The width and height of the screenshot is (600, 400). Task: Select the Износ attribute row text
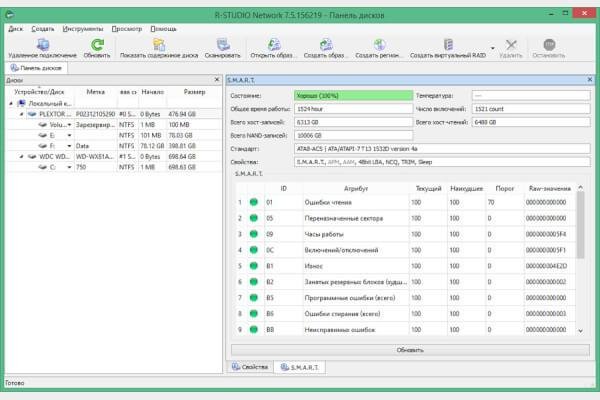pyautogui.click(x=313, y=266)
